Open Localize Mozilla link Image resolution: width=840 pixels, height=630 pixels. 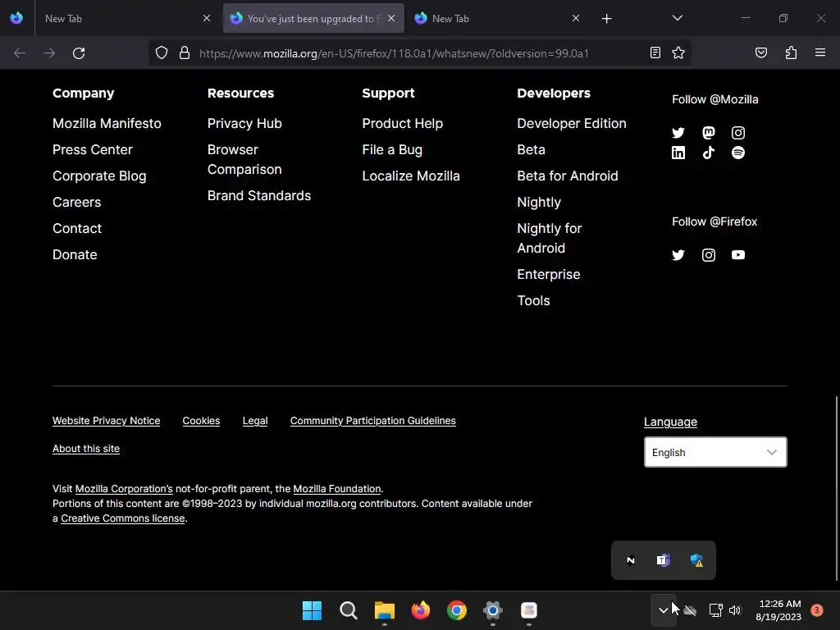point(411,176)
